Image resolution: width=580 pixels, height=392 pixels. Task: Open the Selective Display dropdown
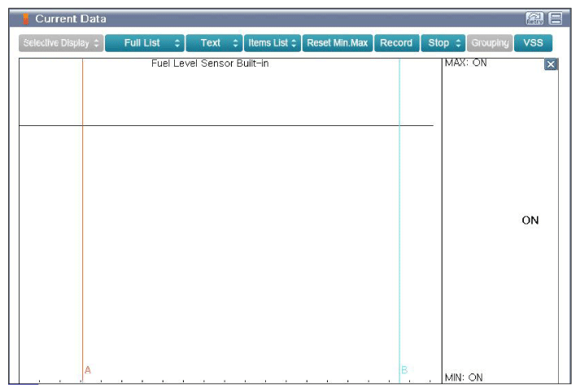tap(61, 43)
